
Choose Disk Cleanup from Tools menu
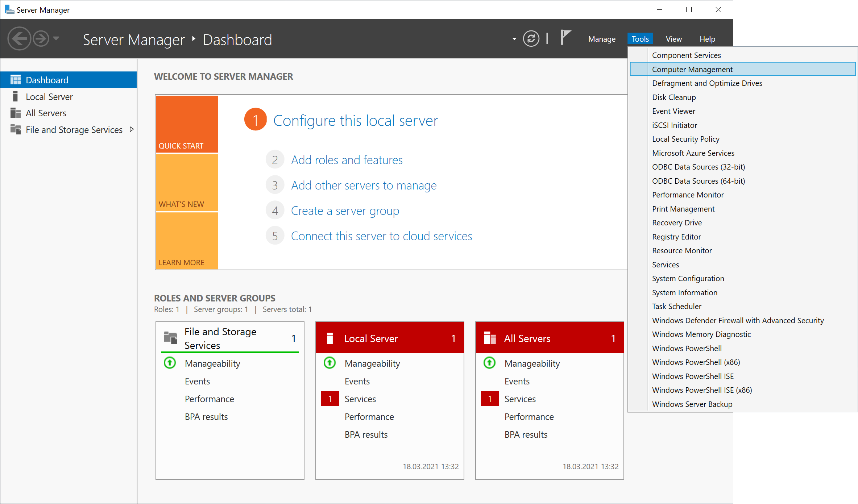pyautogui.click(x=743, y=97)
